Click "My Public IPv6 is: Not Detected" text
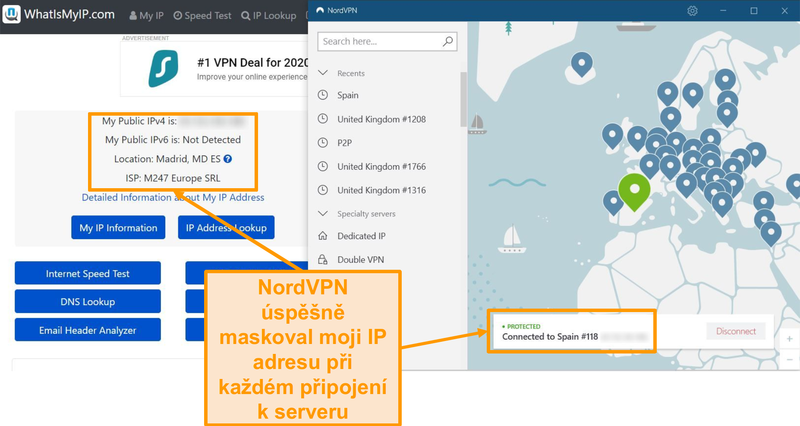Viewport: 800px width, 426px height. [x=173, y=140]
